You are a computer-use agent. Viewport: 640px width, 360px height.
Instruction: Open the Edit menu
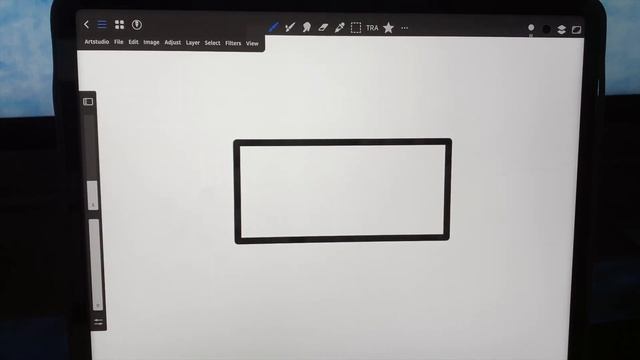pyautogui.click(x=133, y=42)
